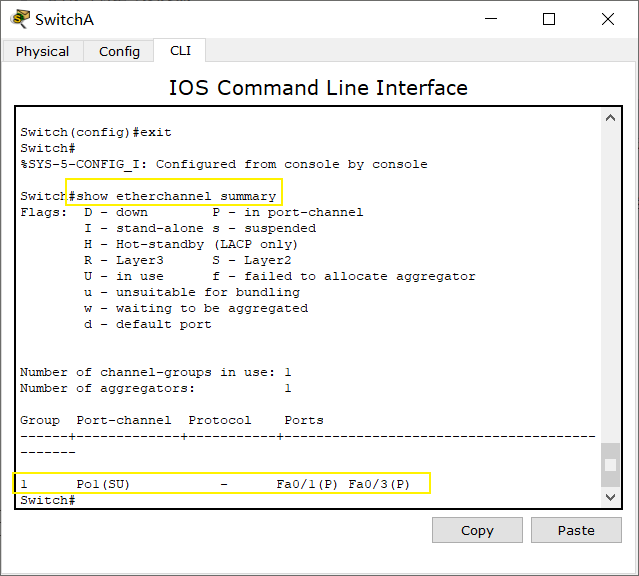Click the 's - suspended' flag text

(264, 228)
